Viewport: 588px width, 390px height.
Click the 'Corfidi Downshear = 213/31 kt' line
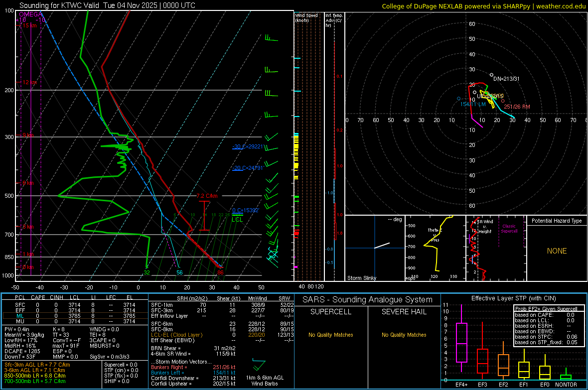pyautogui.click(x=193, y=378)
